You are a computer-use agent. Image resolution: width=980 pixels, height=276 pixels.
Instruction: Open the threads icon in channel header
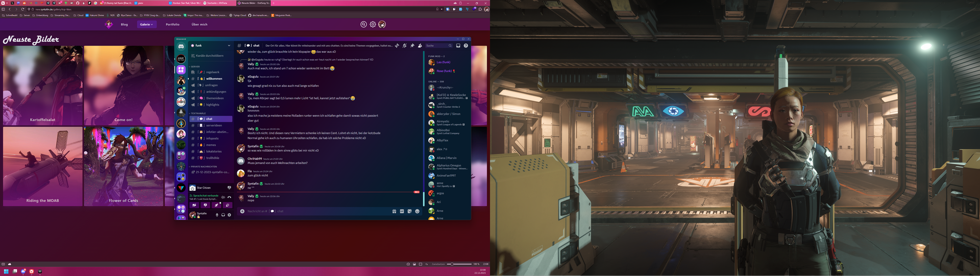pos(397,45)
